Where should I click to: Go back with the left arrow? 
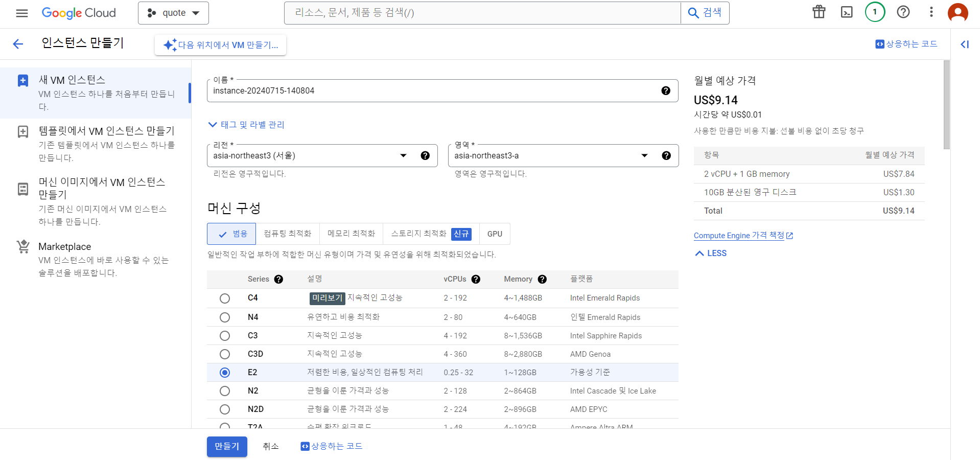18,44
